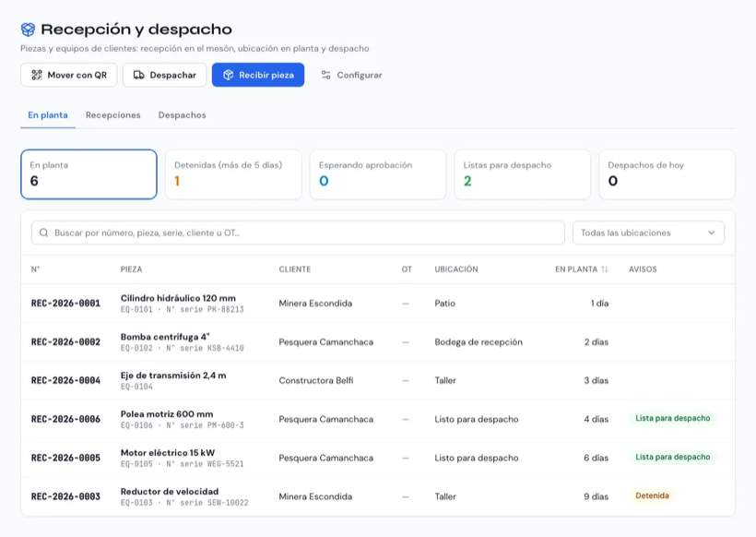Click the Recibir pieza button
The image size is (756, 537).
pos(258,75)
